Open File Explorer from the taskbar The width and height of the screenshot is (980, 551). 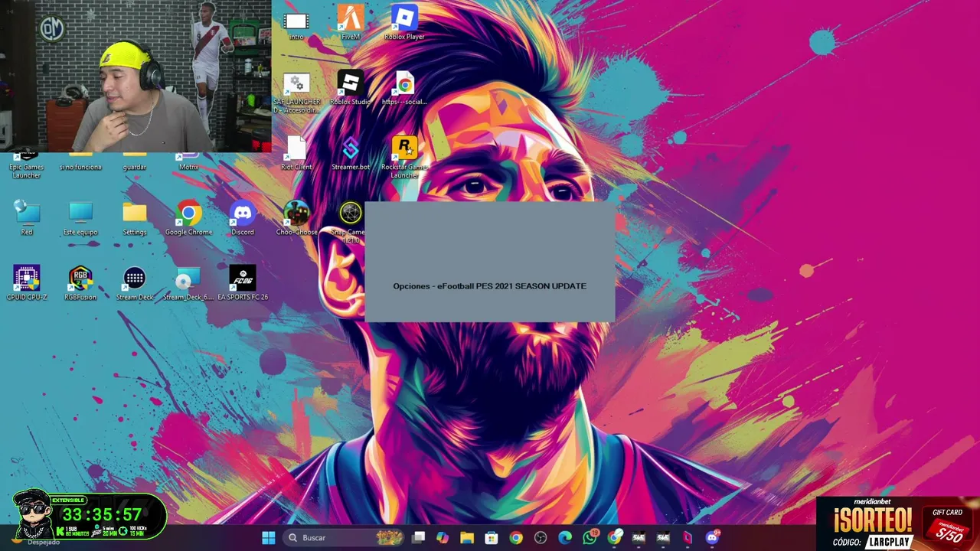pos(467,538)
